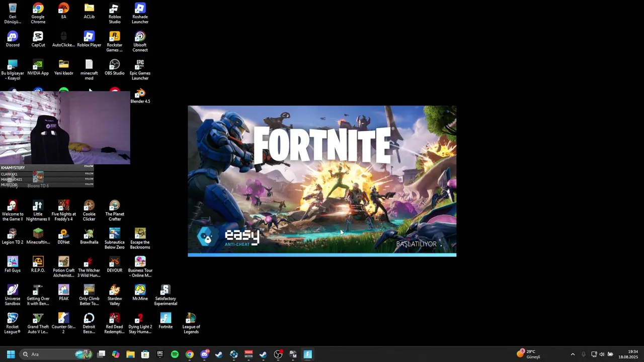
Task: Open Spotify from the taskbar
Action: 175,354
